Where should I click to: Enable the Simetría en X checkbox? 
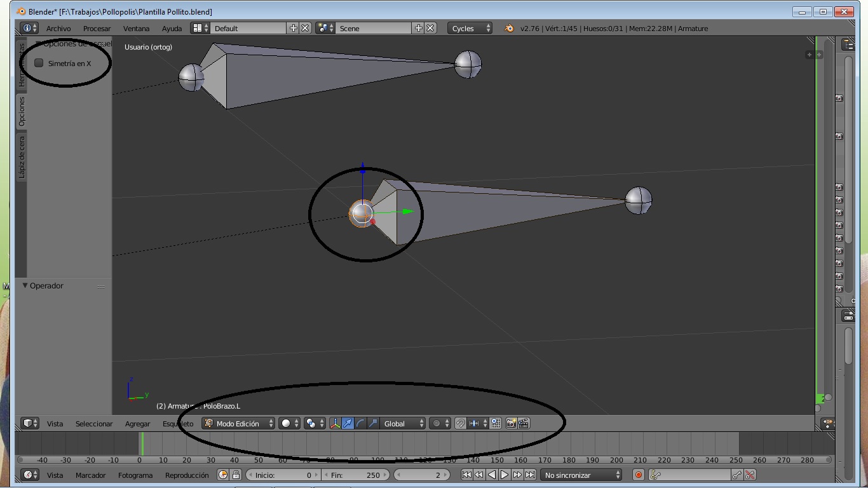(x=39, y=63)
